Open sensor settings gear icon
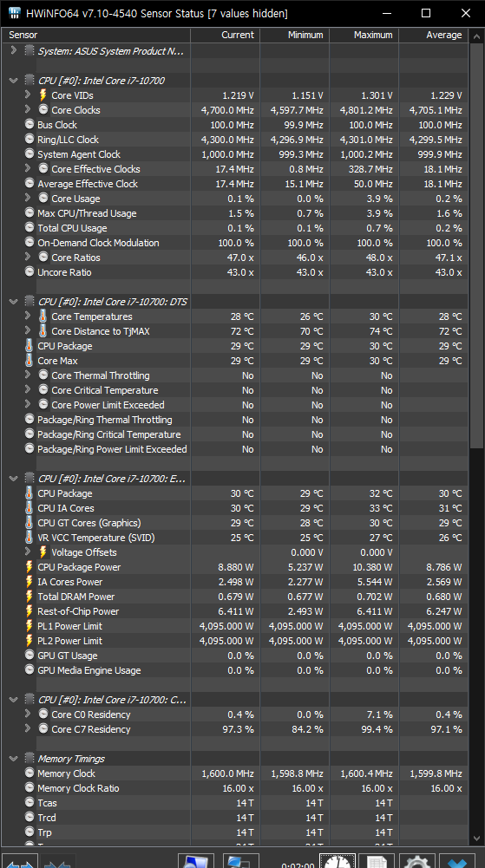 [417, 861]
